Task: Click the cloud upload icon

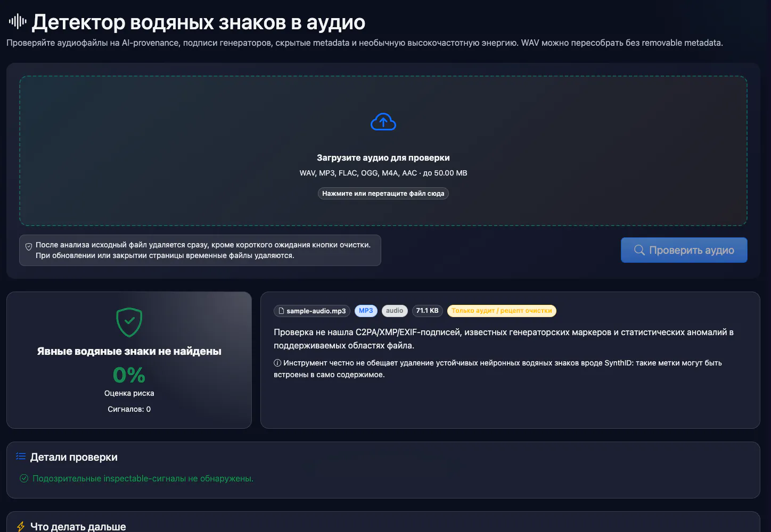Action: (383, 122)
